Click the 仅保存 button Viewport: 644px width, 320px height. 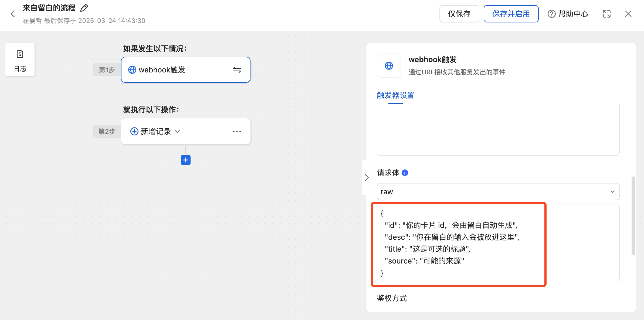[x=459, y=14]
